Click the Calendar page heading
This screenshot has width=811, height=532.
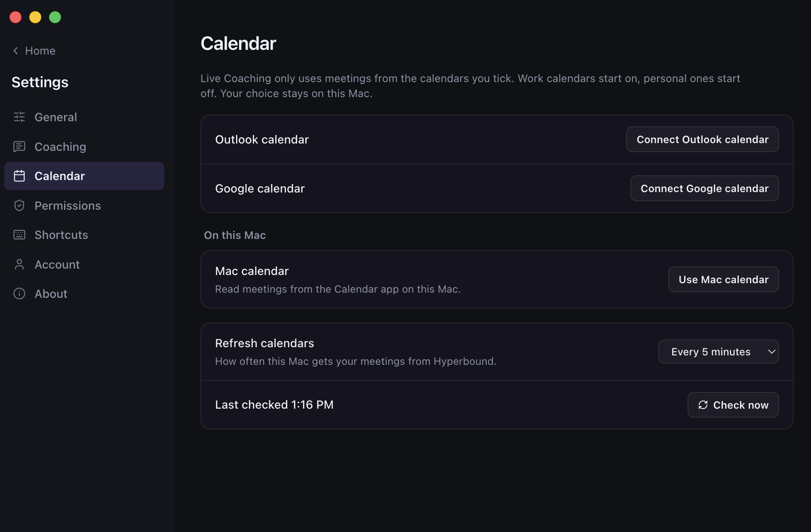[238, 43]
